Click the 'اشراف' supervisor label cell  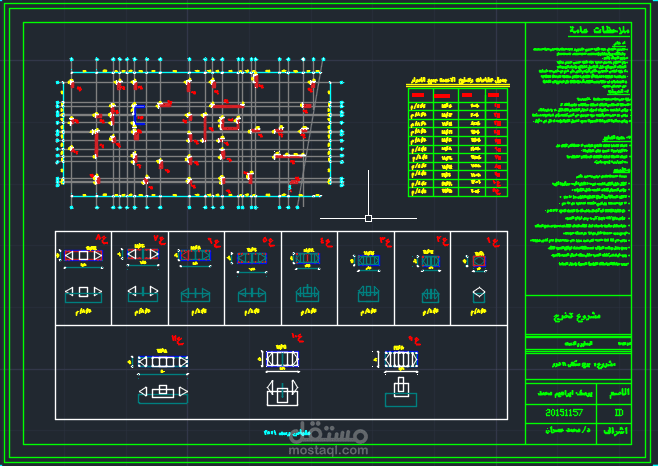615,431
